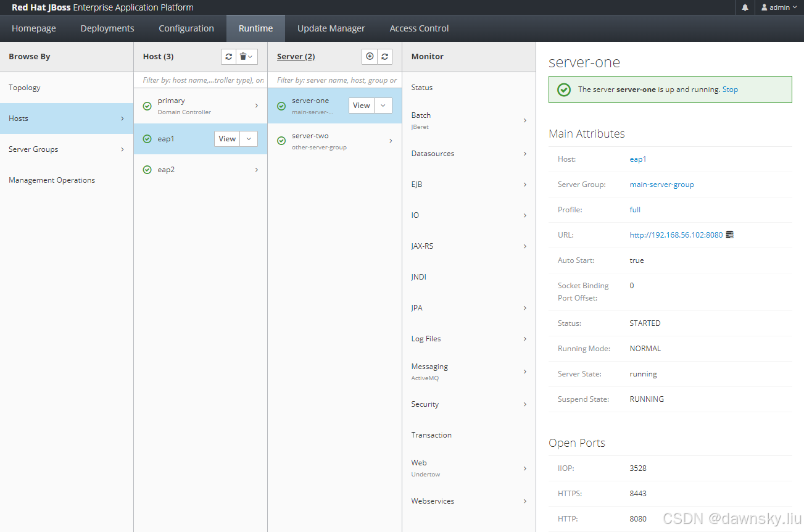Focus the server filter input field
This screenshot has height=532, width=804.
tap(335, 80)
